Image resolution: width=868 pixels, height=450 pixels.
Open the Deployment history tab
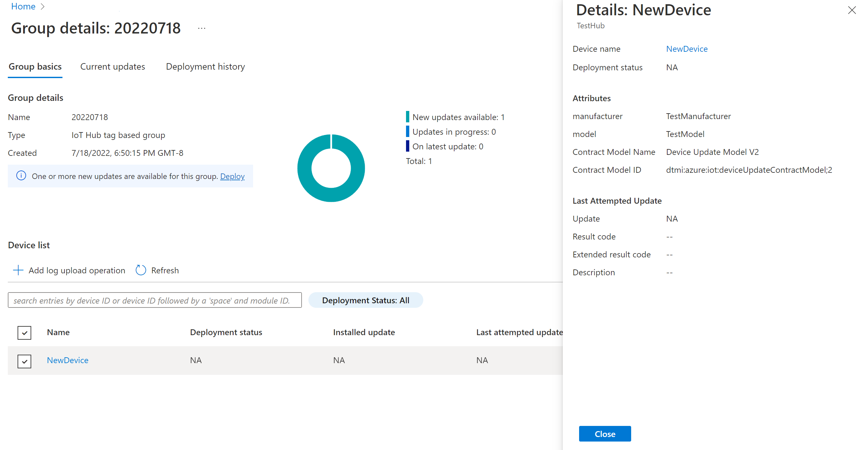pos(205,67)
